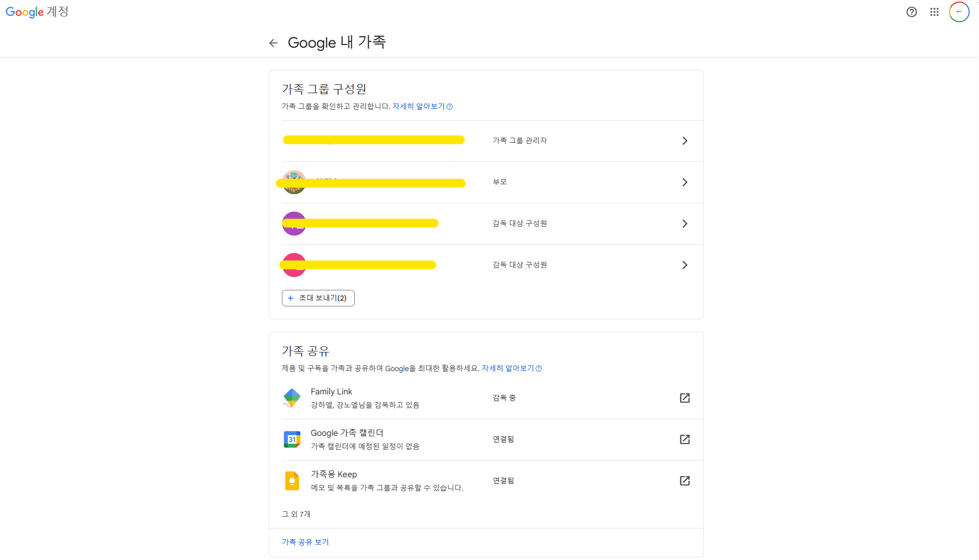
Task: Expand the second 감독 대상 구성원 chevron
Action: pos(685,265)
